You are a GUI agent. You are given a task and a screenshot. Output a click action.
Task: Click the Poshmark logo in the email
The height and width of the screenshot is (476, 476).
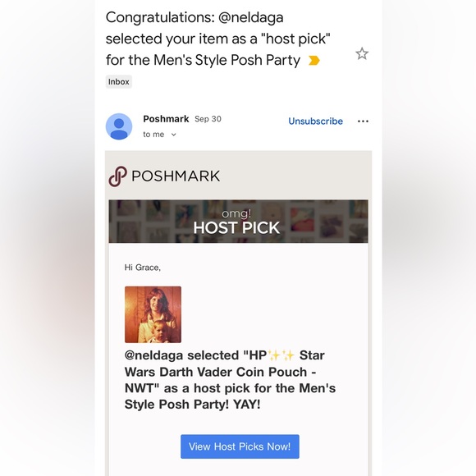pos(118,176)
